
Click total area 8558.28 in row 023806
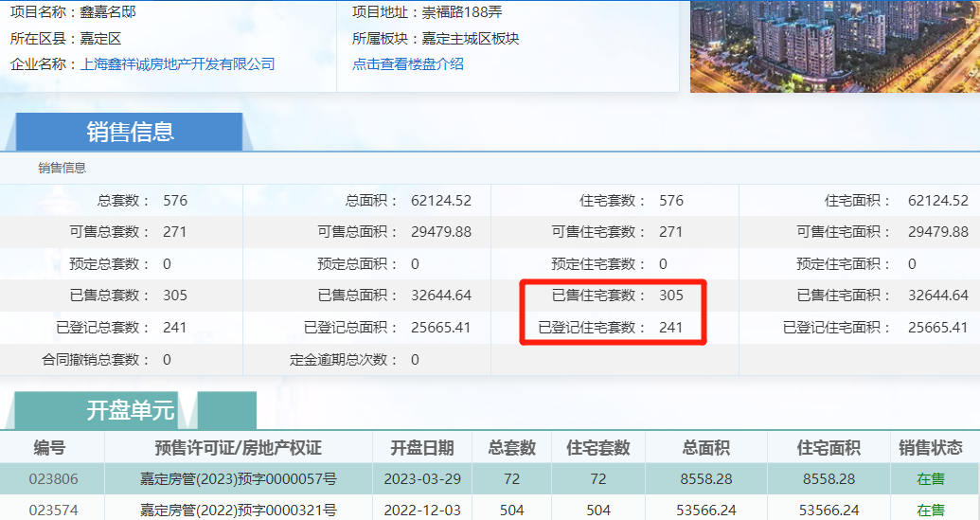(x=706, y=479)
